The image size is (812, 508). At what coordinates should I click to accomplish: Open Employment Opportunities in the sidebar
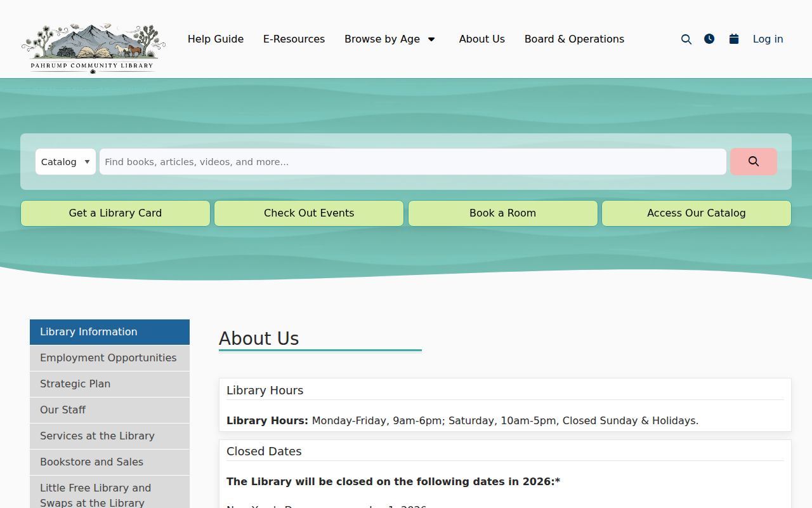coord(110,358)
